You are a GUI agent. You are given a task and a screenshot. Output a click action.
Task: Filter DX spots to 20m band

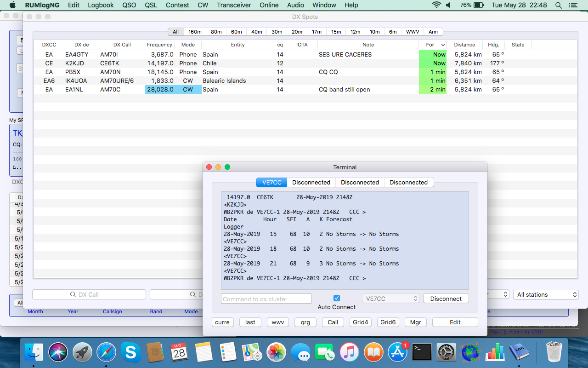297,32
